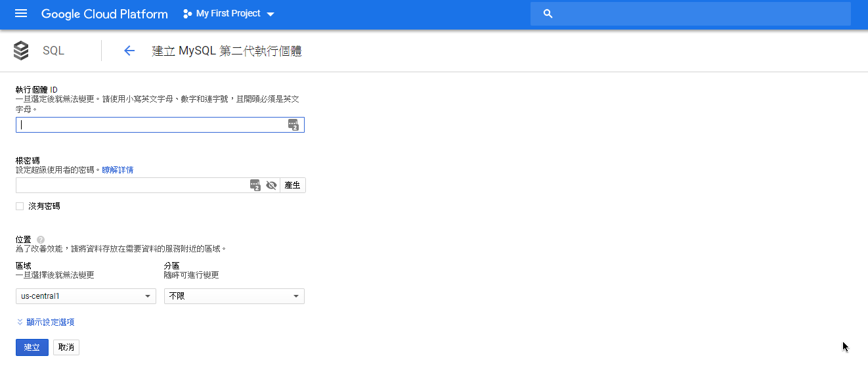Open the location help question mark
The width and height of the screenshot is (868, 377).
[x=41, y=240]
